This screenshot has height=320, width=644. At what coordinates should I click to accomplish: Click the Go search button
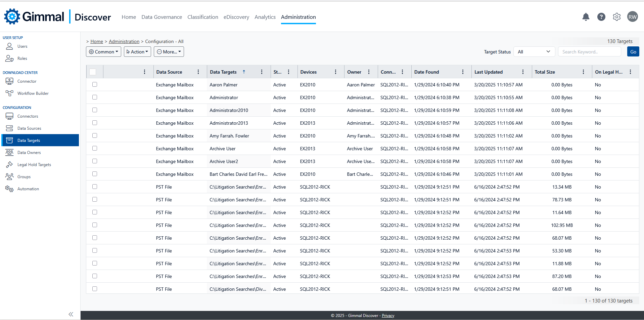pos(633,52)
